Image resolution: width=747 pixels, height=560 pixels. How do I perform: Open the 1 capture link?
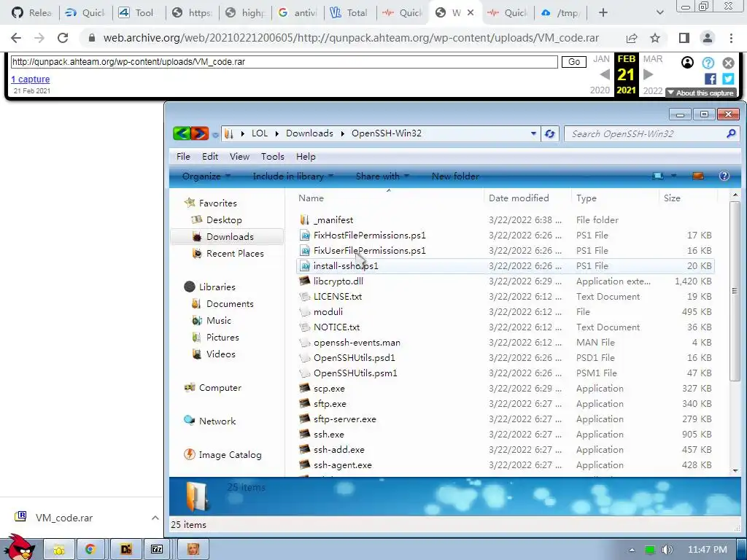click(31, 79)
